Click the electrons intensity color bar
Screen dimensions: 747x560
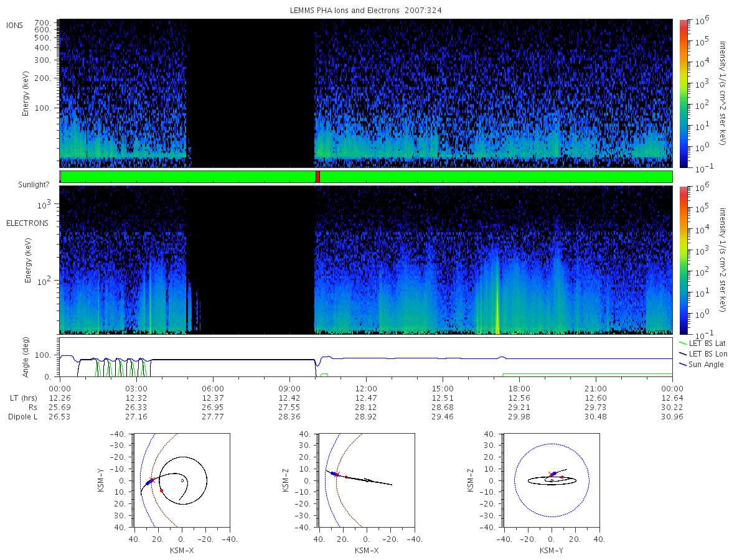[x=683, y=259]
